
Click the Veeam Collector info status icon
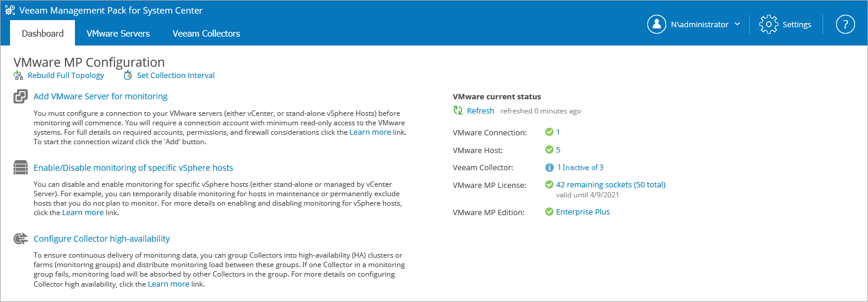click(x=549, y=168)
